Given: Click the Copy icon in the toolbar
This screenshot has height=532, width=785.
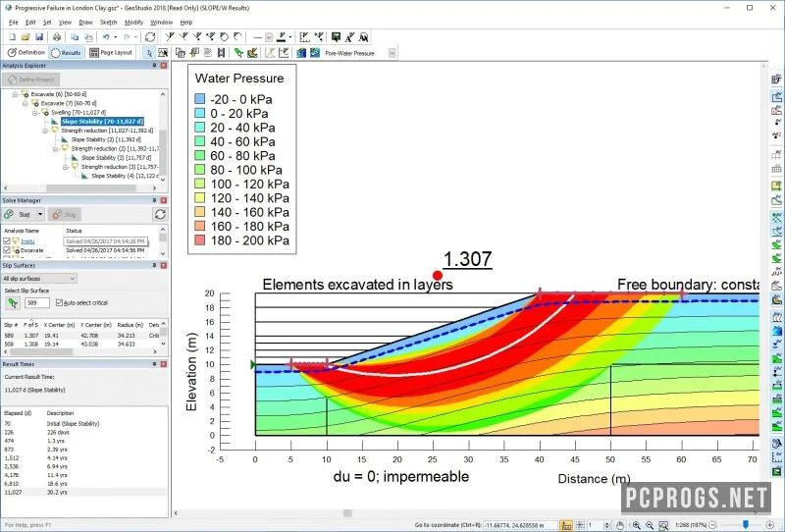Looking at the screenshot, I should [x=75, y=37].
